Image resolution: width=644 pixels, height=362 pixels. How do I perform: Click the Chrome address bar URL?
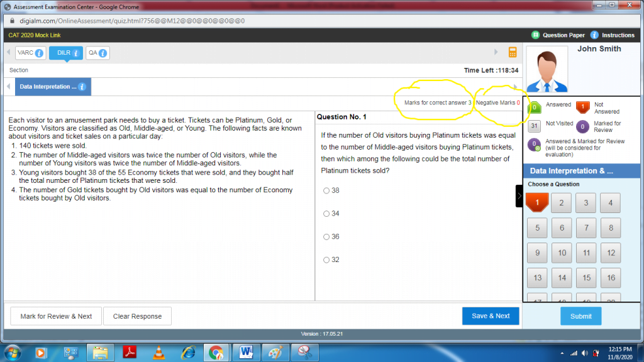pyautogui.click(x=132, y=21)
